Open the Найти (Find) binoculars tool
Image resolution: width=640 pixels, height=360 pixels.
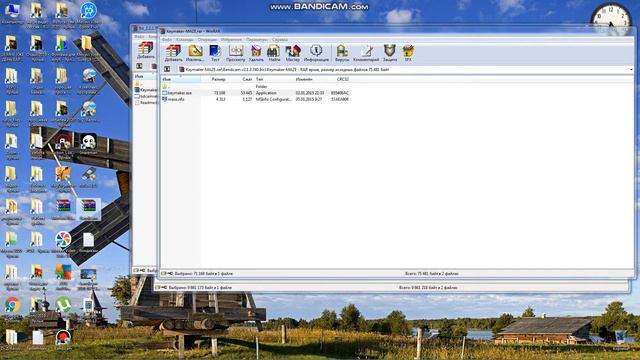point(274,53)
